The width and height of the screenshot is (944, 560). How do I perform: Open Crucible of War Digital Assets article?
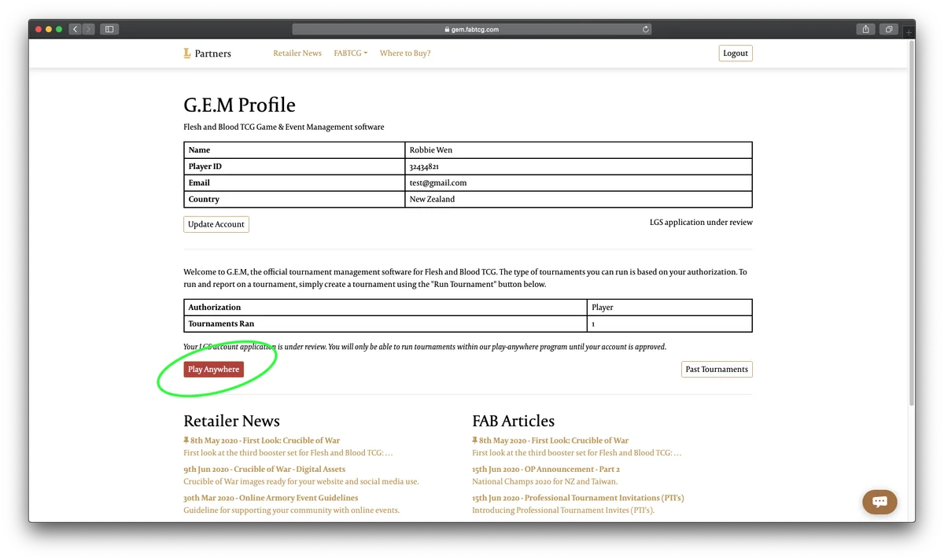pyautogui.click(x=264, y=470)
